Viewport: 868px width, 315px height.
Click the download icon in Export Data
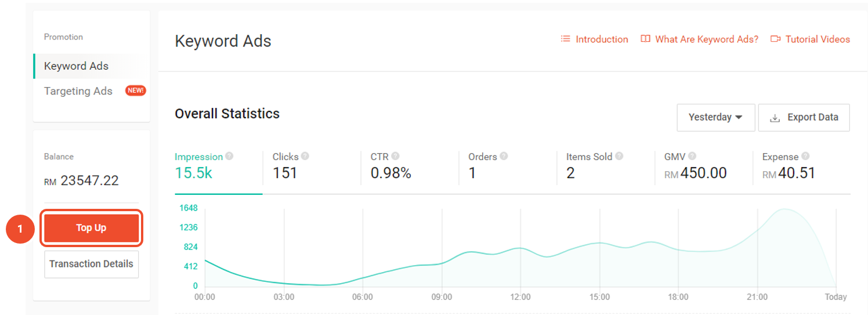[x=775, y=118]
